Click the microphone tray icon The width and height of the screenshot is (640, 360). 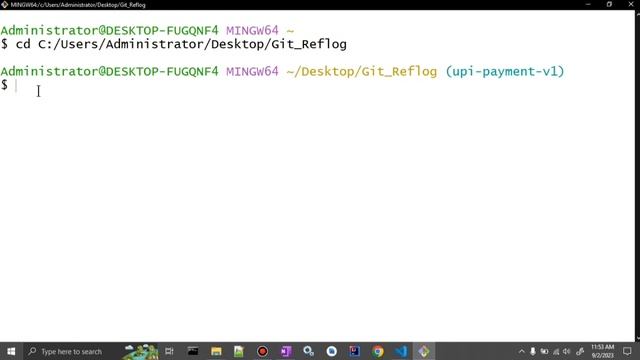tap(533, 351)
